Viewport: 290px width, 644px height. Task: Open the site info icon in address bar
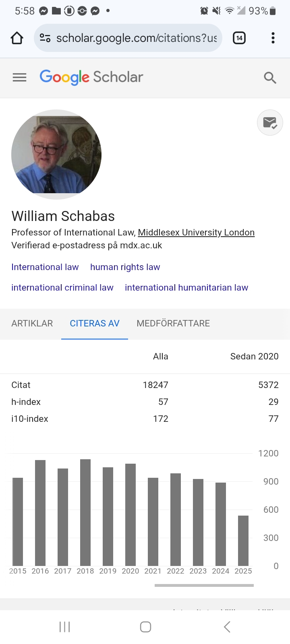45,38
